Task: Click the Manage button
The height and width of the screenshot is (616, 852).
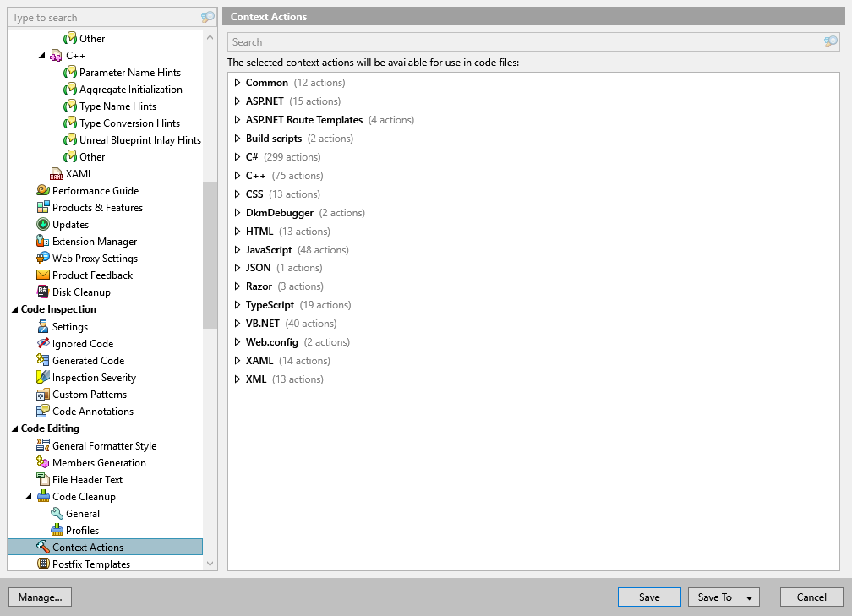Action: point(40,597)
